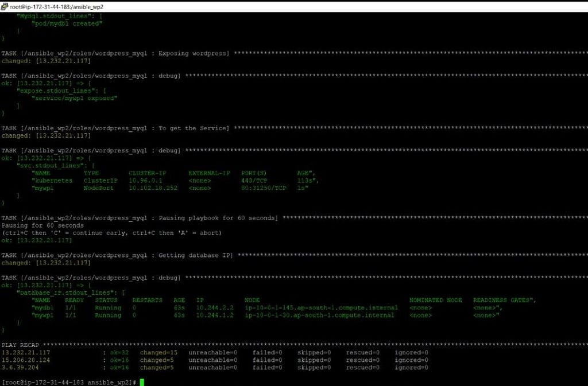Screen dimensions: 588x386
Task: Select the '[root@ip-172-31-44-183 ansible_wp2]#' prompt text
Action: (69, 382)
